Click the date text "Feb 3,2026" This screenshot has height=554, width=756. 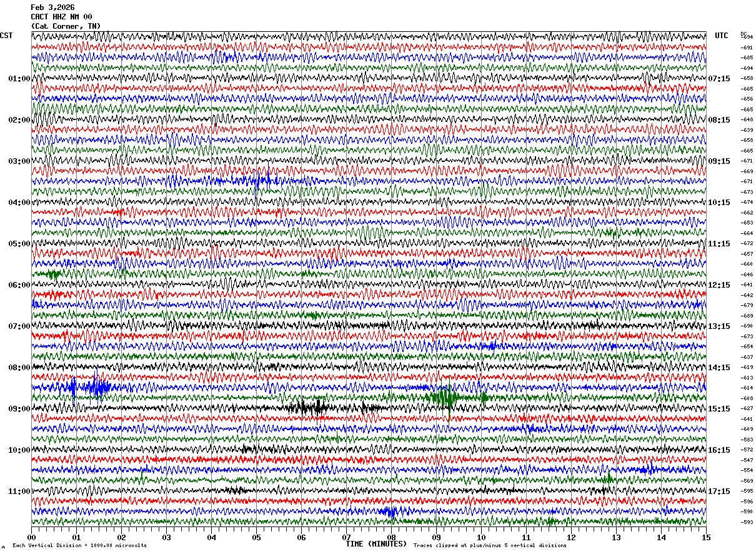pyautogui.click(x=52, y=8)
